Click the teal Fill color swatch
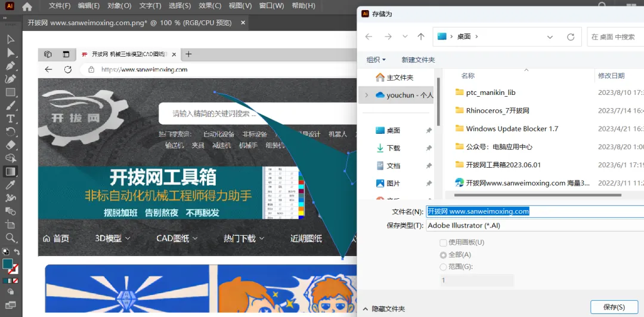644x317 pixels. click(x=7, y=264)
